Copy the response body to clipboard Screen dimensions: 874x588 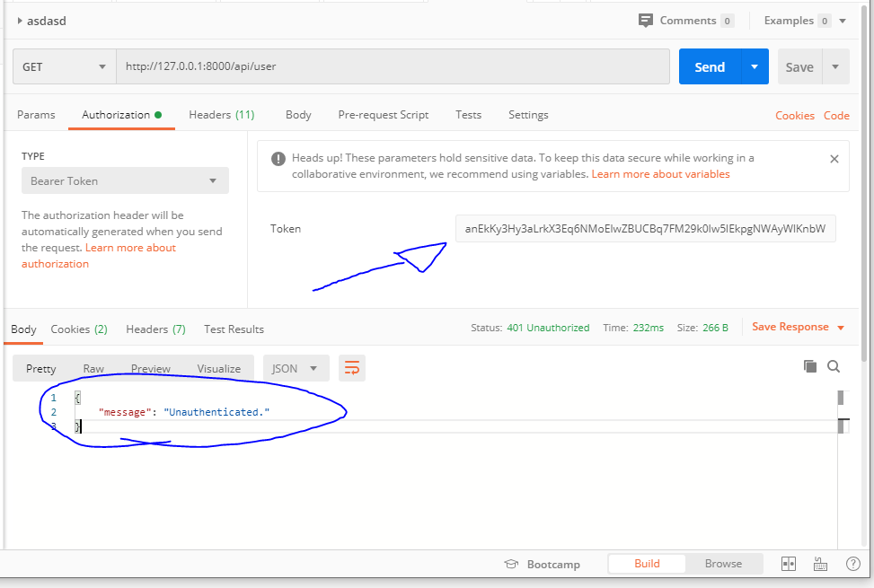pos(810,365)
